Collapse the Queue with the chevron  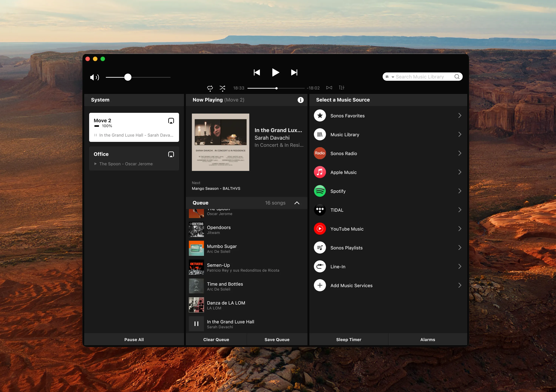point(297,203)
